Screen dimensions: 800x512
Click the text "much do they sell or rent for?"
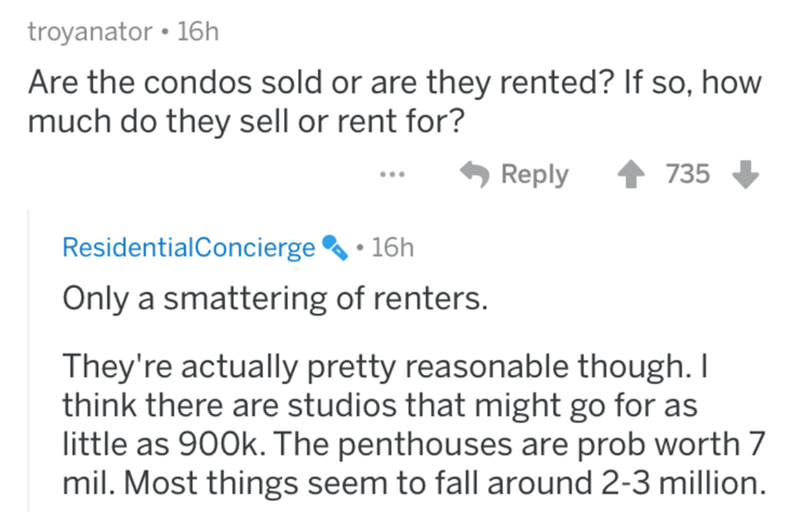point(242,122)
